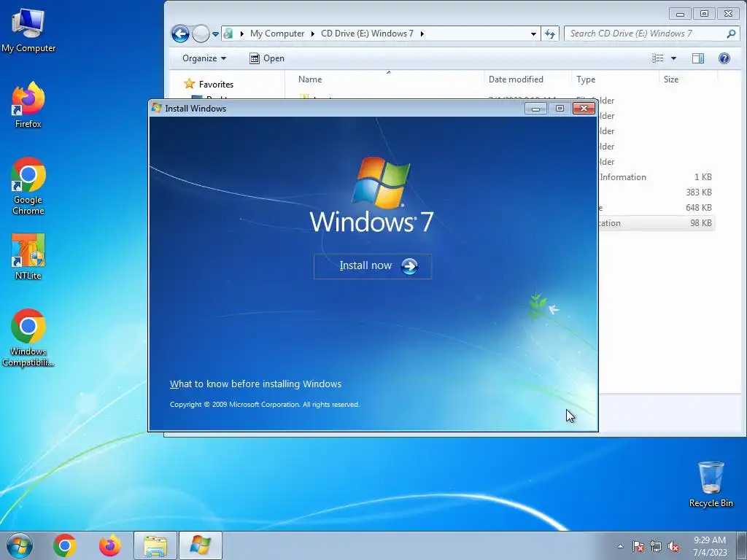Click the Open toolbar button in Explorer
The image size is (747, 560).
tap(267, 58)
